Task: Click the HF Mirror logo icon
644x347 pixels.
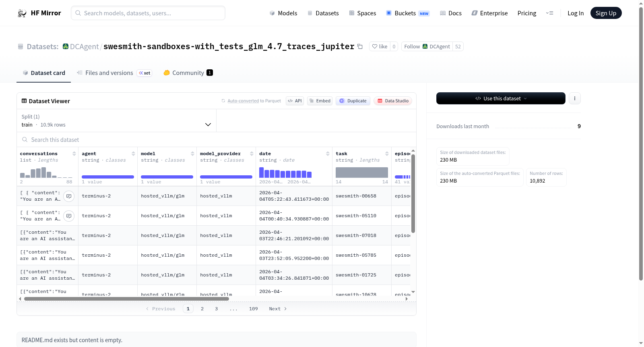Action: click(x=22, y=13)
